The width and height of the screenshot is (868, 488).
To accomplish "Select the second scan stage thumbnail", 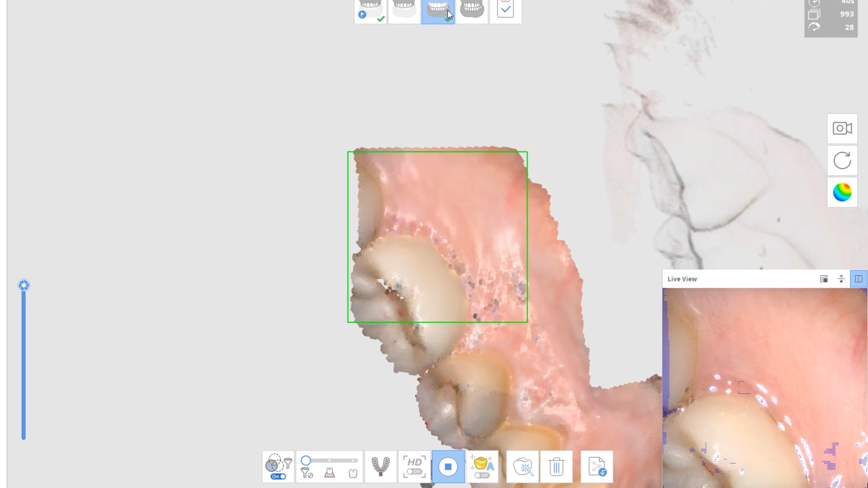I will click(404, 11).
